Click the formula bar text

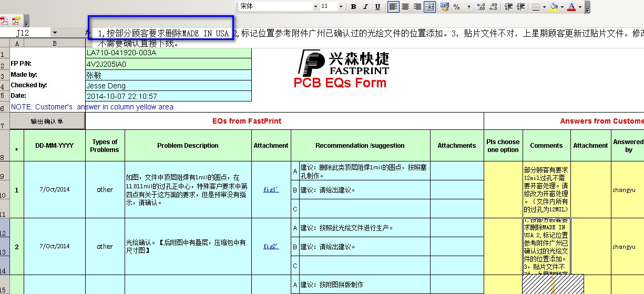(x=368, y=38)
